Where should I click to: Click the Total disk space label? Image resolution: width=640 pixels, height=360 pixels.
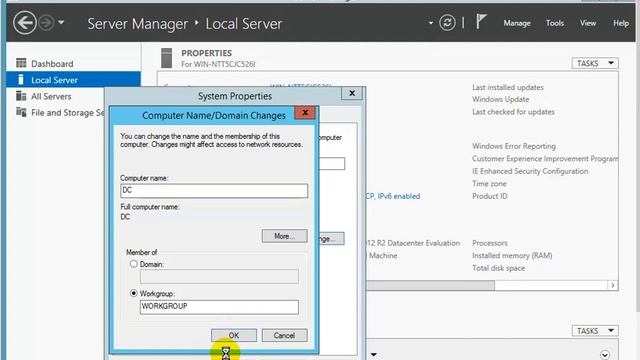[498, 268]
